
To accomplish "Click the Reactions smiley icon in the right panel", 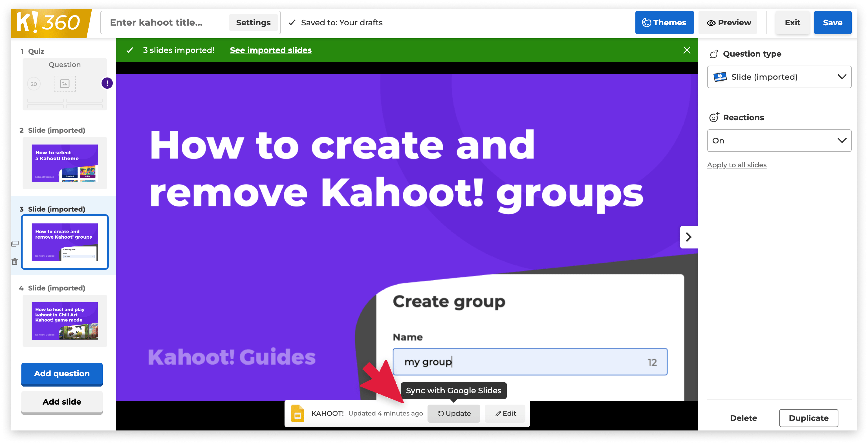I will tap(715, 117).
